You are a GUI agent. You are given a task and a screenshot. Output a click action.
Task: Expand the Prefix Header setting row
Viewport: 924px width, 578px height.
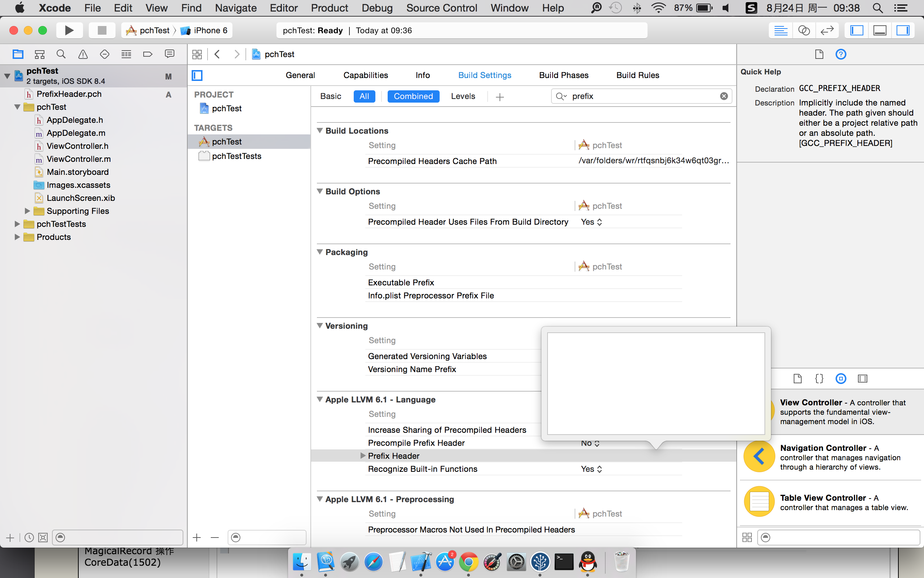363,456
